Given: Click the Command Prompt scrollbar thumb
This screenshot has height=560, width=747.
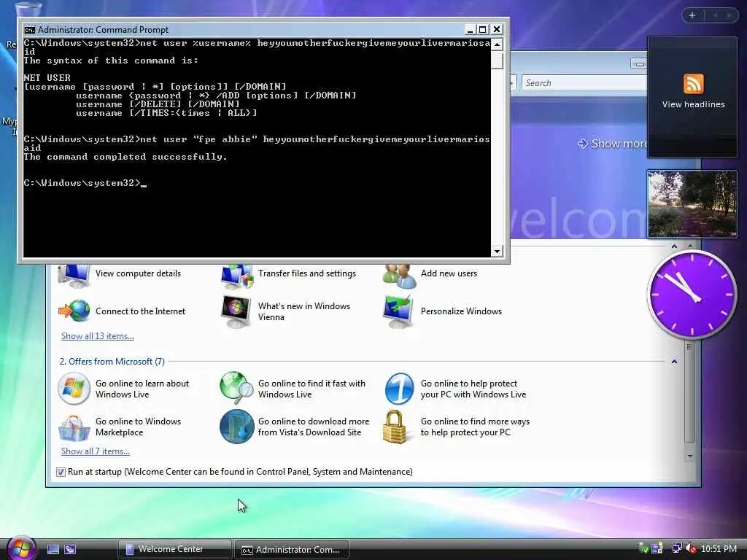Looking at the screenshot, I should click(497, 60).
